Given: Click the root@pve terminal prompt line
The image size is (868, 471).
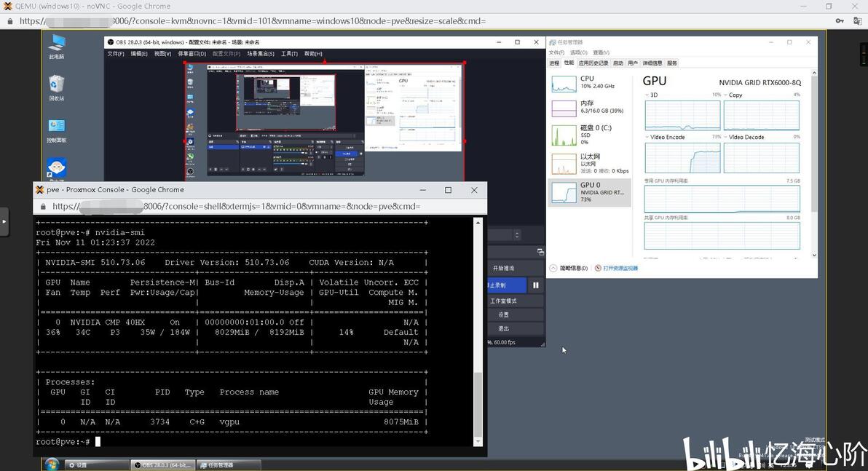Looking at the screenshot, I should [x=68, y=442].
